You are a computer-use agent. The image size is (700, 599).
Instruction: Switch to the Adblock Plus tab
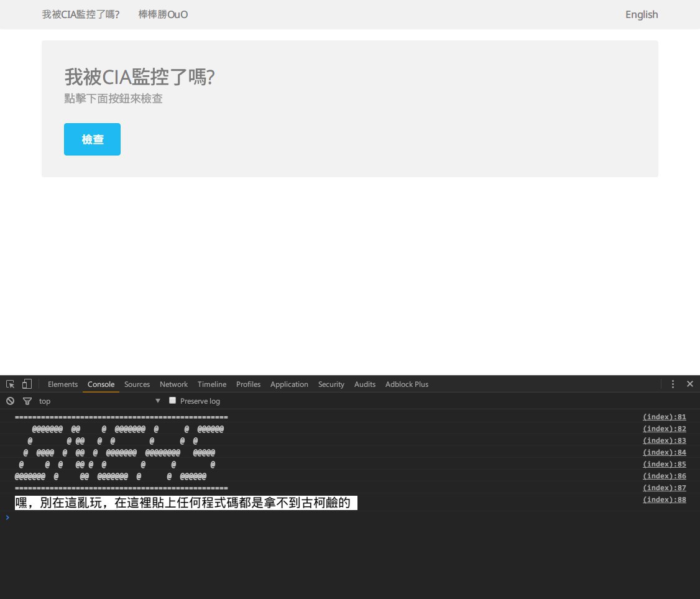407,384
